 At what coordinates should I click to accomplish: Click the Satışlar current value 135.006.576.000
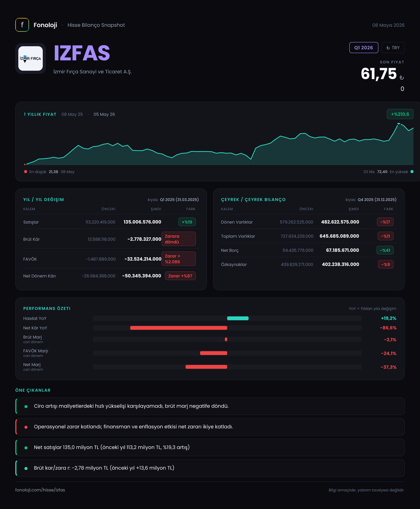click(x=142, y=222)
